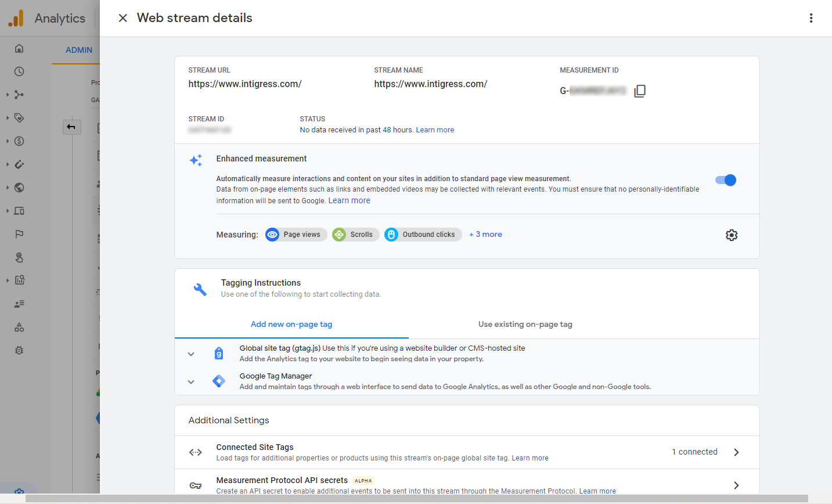Switch to Use existing on-page tag tab
The width and height of the screenshot is (832, 504).
[525, 325]
